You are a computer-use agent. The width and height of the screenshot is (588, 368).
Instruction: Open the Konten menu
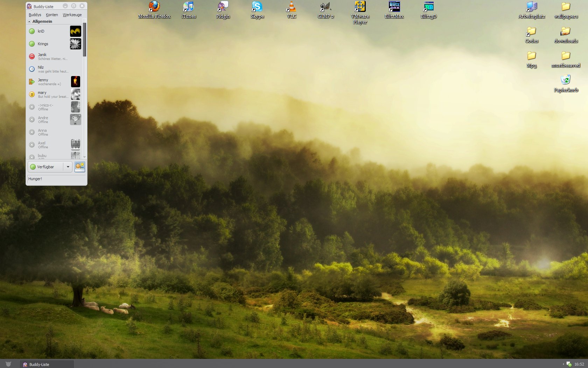coord(52,15)
